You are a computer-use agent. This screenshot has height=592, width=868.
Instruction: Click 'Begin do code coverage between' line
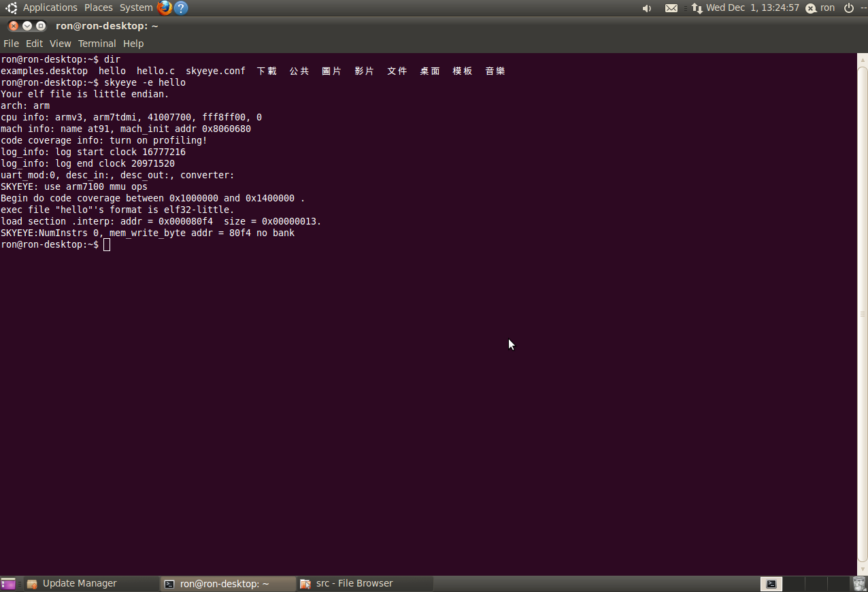(153, 198)
